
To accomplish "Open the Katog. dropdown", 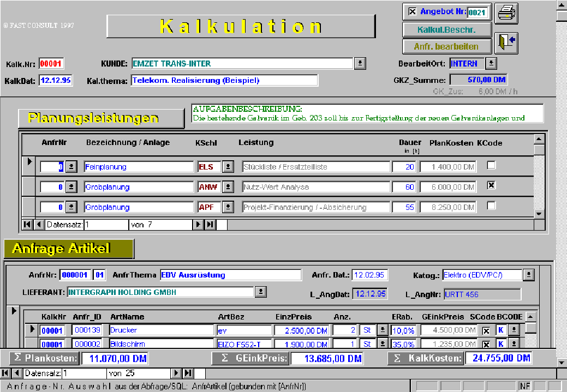I will [x=528, y=275].
